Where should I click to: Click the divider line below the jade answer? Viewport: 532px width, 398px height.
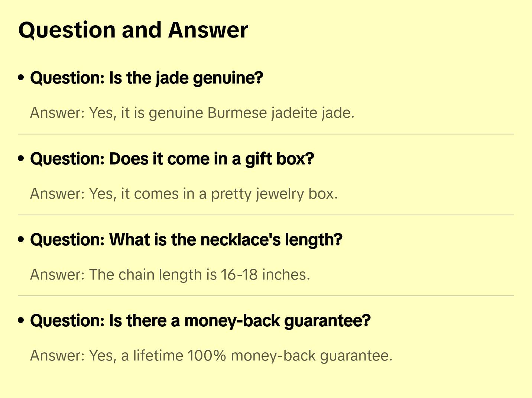[266, 134]
